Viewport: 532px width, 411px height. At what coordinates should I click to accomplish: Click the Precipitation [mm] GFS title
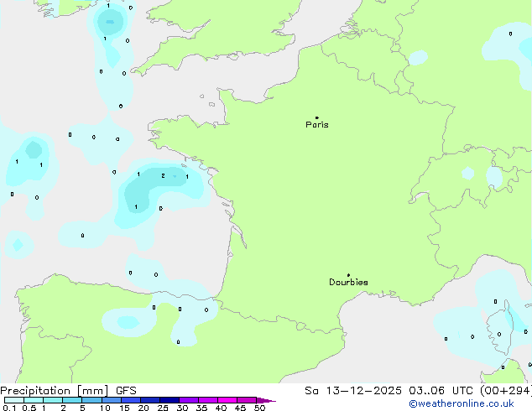point(68,391)
